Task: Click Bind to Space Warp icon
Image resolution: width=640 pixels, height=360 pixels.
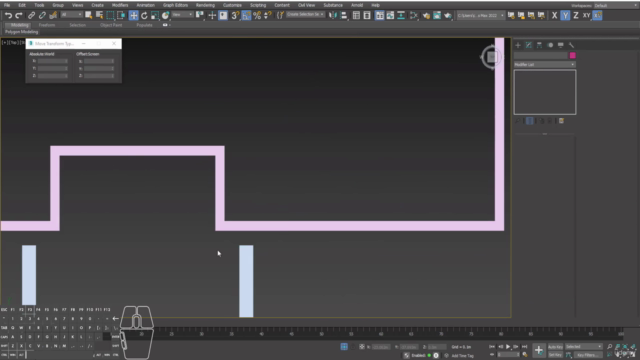Action: click(53, 16)
